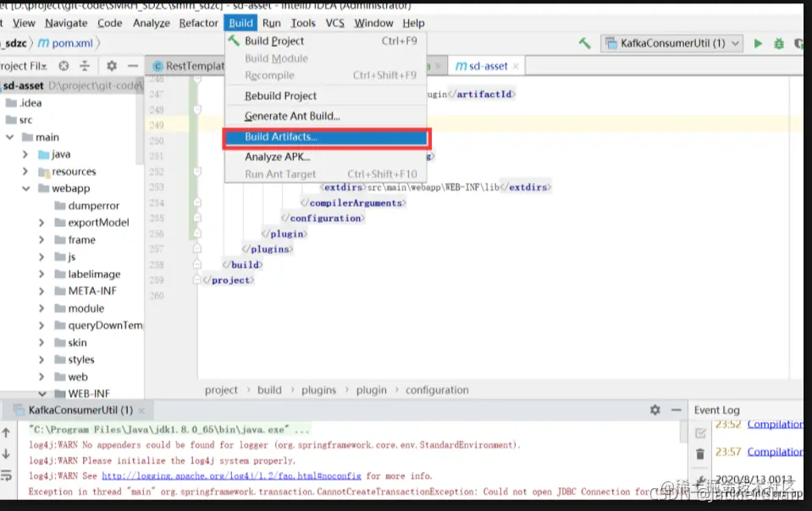Click the Project tree vertical scrollbar
812x511 pixels.
click(x=141, y=122)
